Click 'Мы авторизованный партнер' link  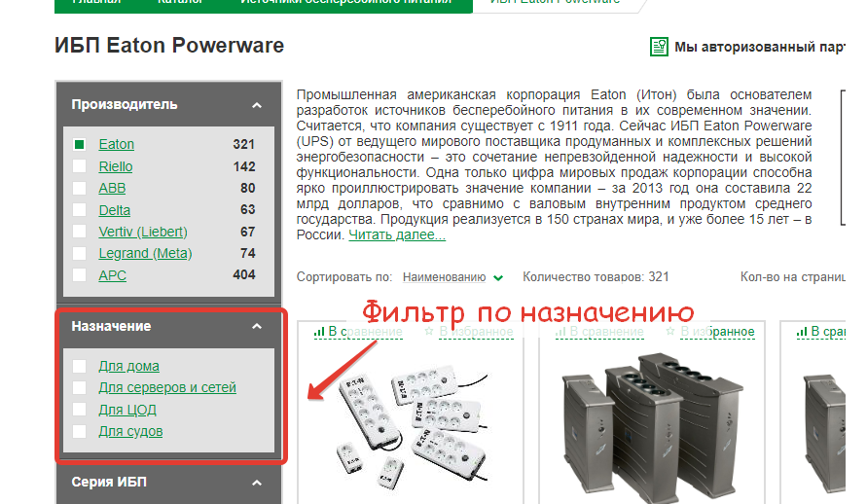[759, 47]
